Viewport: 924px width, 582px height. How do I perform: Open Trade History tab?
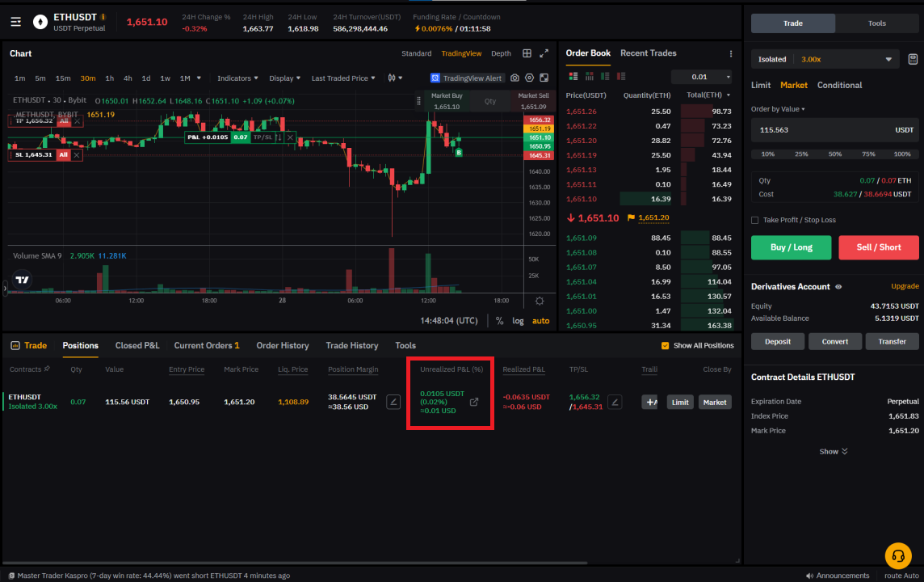[352, 345]
